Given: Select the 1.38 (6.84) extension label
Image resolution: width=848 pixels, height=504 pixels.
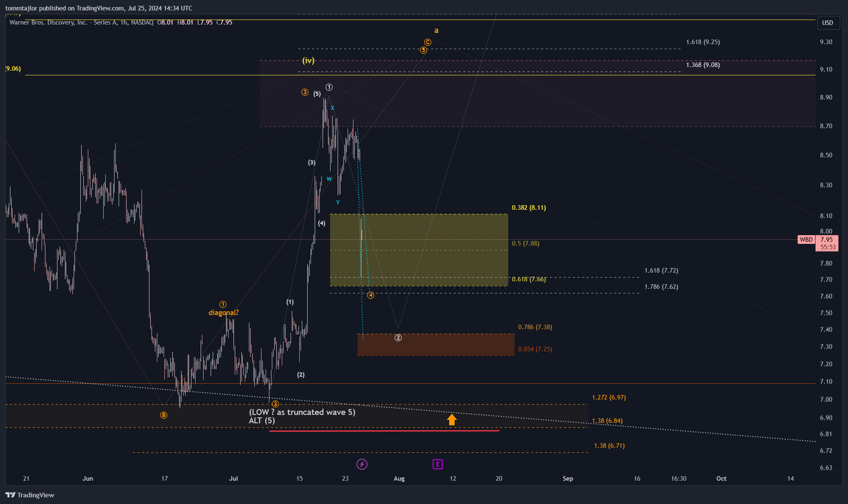Looking at the screenshot, I should (607, 421).
